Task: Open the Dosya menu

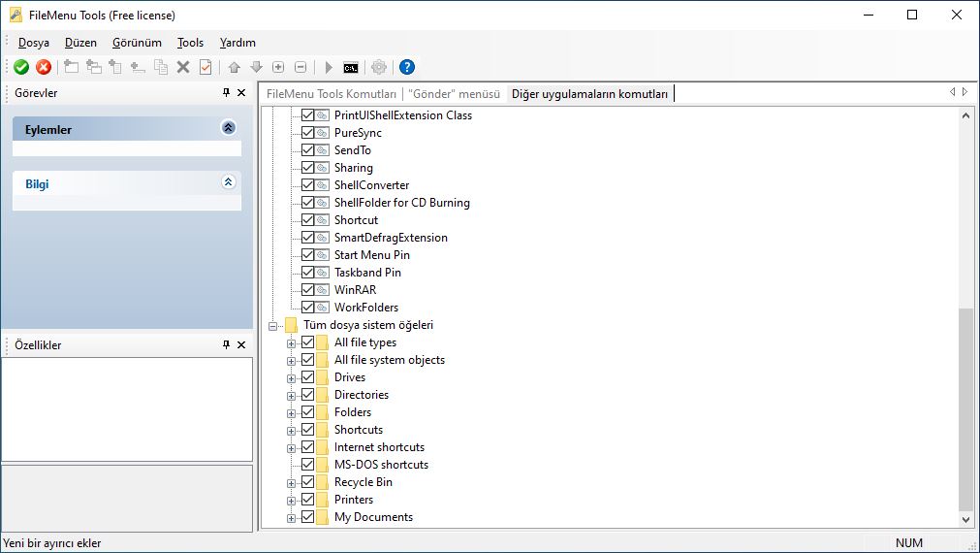Action: coord(34,43)
